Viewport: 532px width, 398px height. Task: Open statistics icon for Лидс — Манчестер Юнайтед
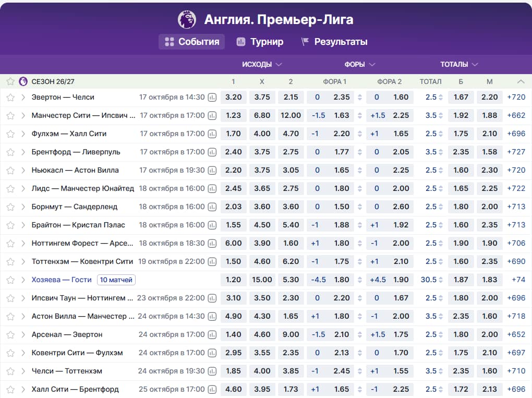(x=212, y=189)
